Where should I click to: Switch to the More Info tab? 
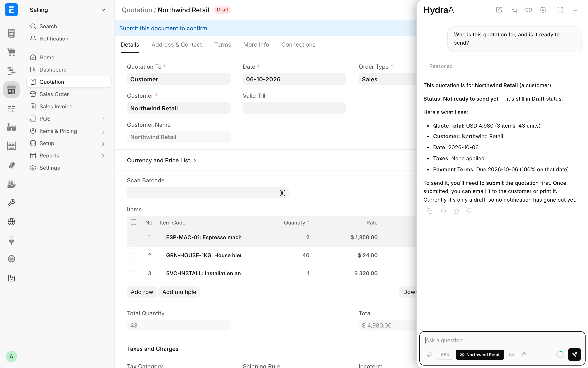(256, 45)
